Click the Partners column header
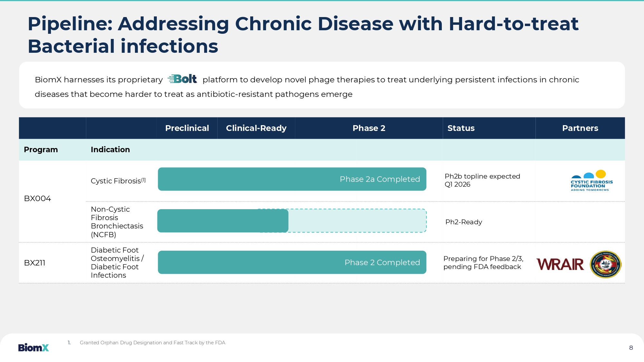Image resolution: width=644 pixels, height=362 pixels. coord(580,128)
